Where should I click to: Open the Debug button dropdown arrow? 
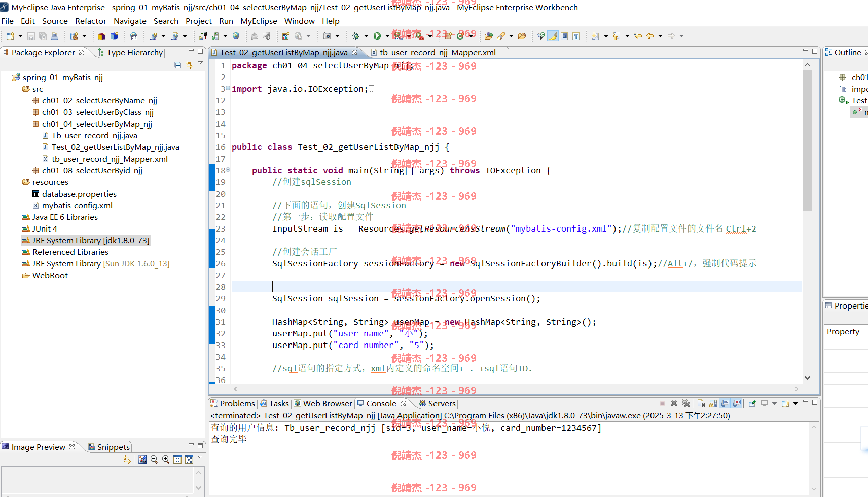[x=366, y=36]
